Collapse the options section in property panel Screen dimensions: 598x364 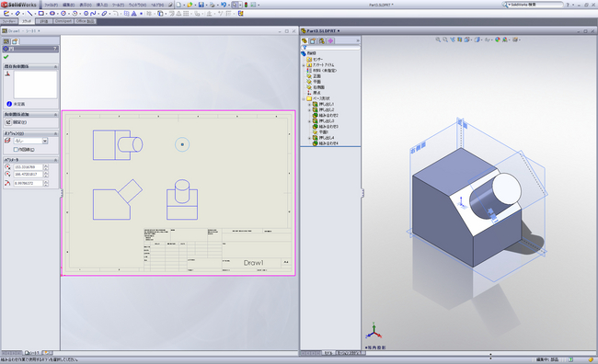[x=55, y=134]
